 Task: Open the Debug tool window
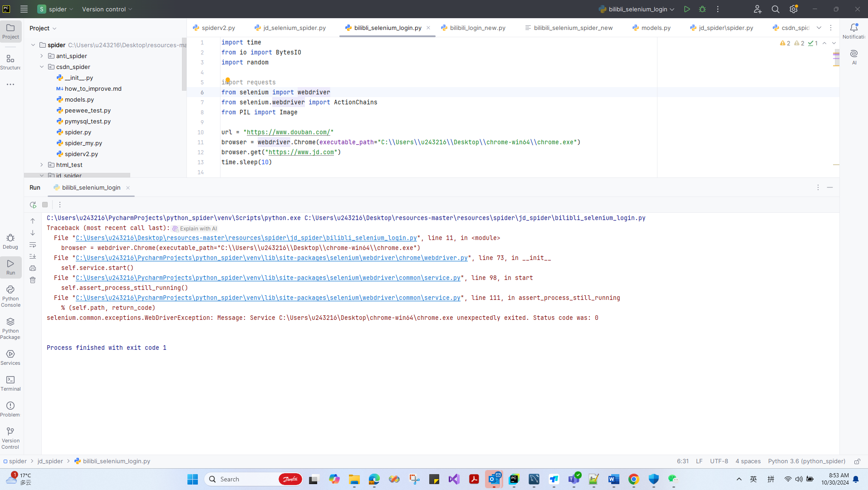(10, 241)
